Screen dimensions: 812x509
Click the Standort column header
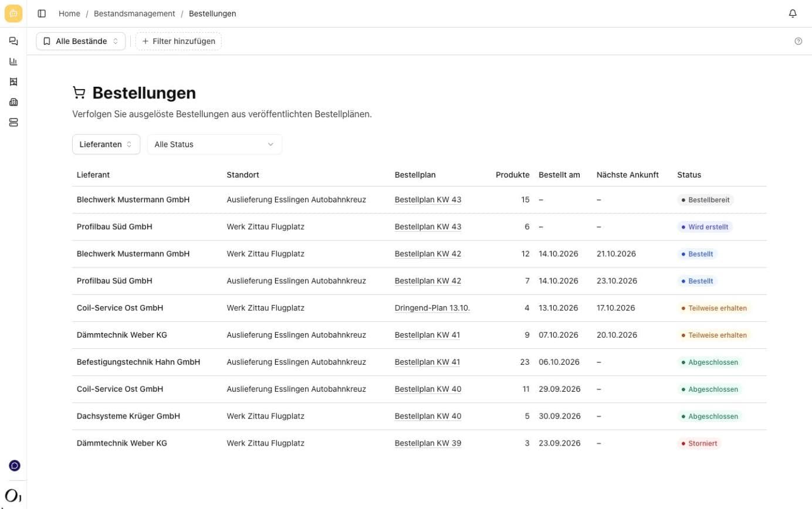pos(243,175)
